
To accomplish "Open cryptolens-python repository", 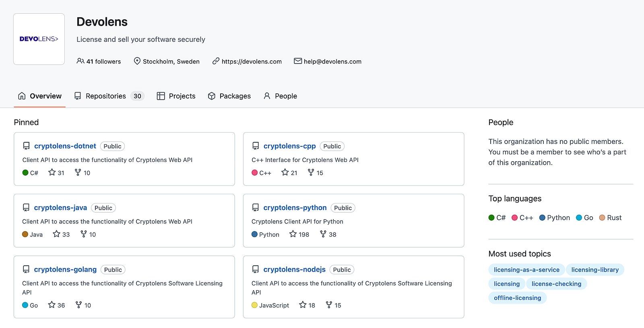I will (295, 207).
